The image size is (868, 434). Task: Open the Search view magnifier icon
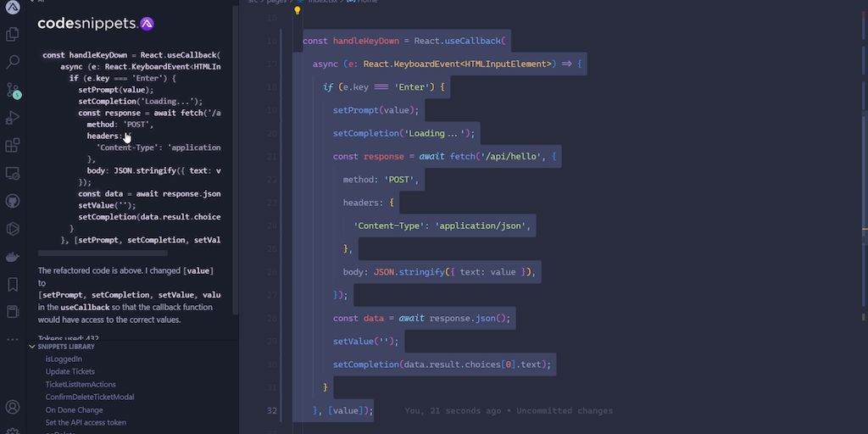point(13,62)
